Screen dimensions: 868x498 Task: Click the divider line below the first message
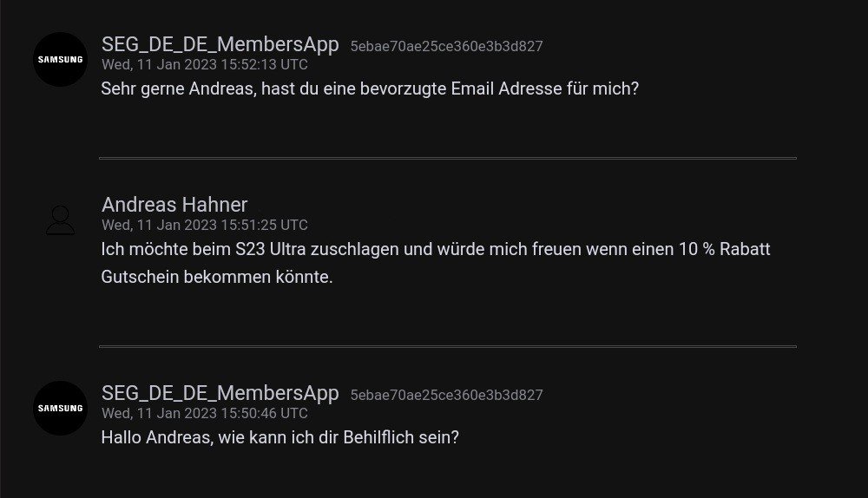(447, 158)
